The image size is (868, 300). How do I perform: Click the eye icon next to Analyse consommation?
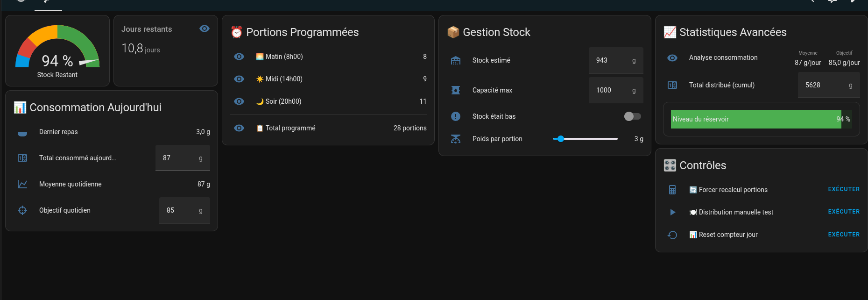click(x=672, y=58)
